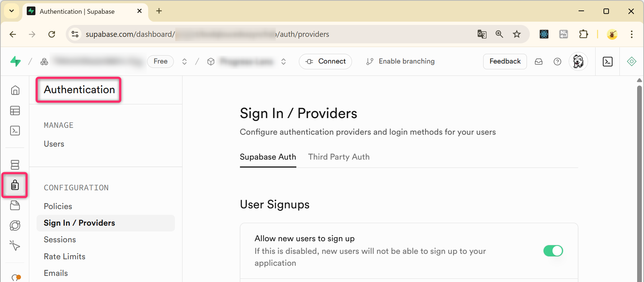Viewport: 644px width, 282px height.
Task: Select Sessions in the configuration menu
Action: [x=60, y=240]
